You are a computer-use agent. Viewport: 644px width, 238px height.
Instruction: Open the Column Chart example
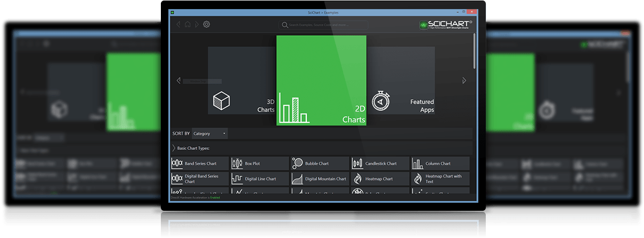440,163
